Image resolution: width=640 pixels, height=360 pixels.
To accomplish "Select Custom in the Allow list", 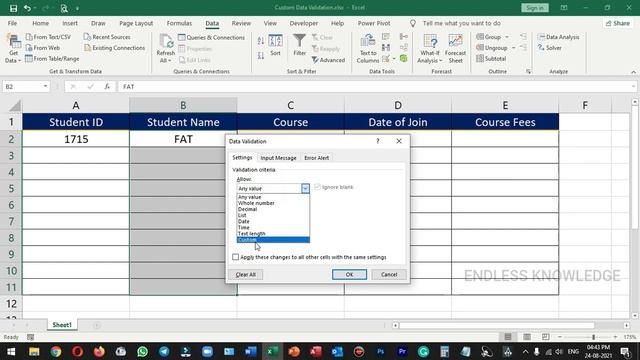I will click(273, 240).
